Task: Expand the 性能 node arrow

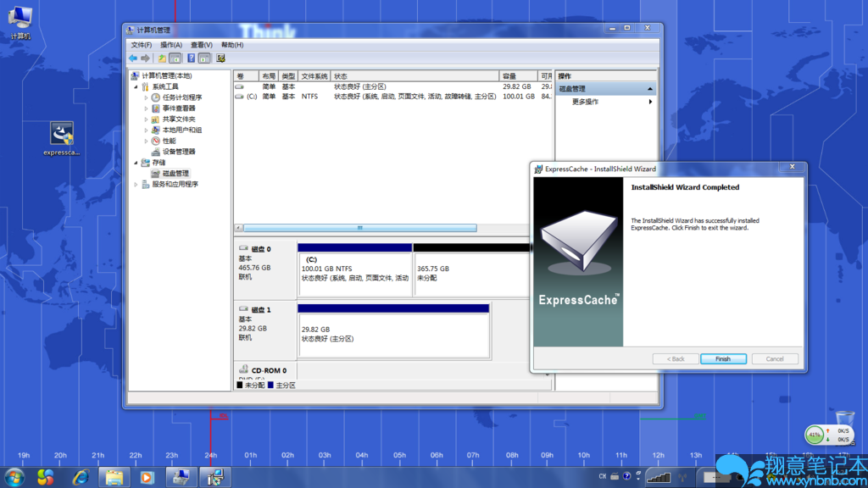Action: click(x=146, y=141)
